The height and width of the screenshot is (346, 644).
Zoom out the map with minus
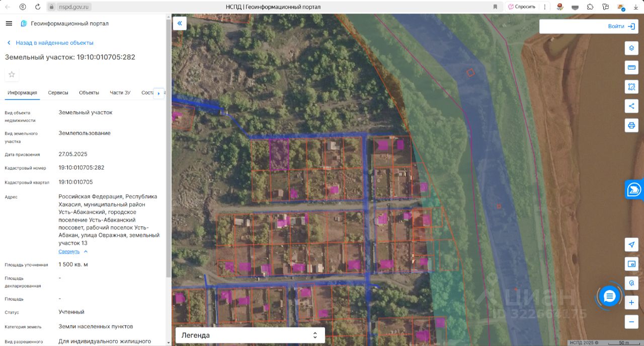coord(631,322)
